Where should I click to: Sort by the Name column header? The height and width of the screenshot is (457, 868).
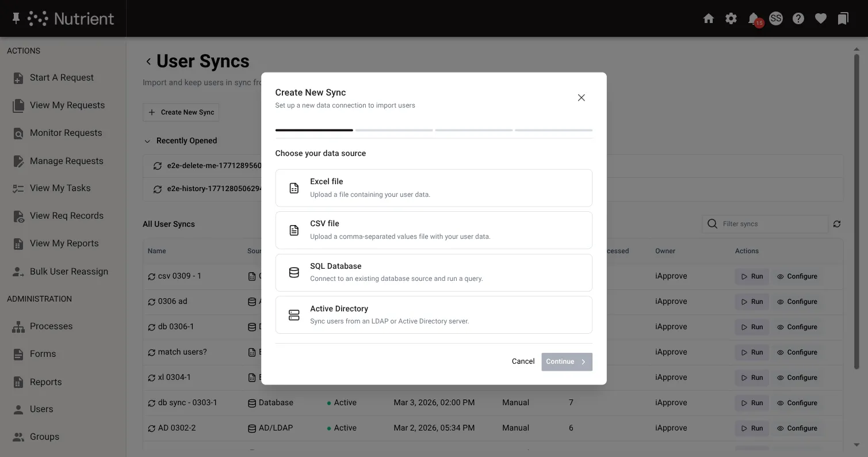(x=156, y=251)
